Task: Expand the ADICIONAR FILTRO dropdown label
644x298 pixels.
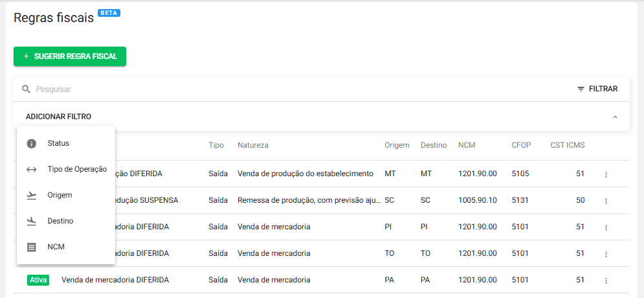Action: (x=58, y=117)
